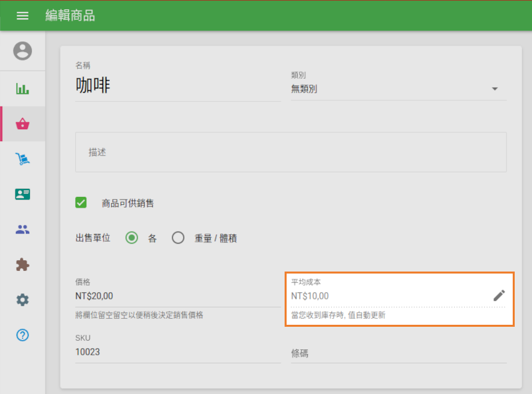Edit average cost using the pencil icon
This screenshot has height=394, width=532.
pos(499,295)
